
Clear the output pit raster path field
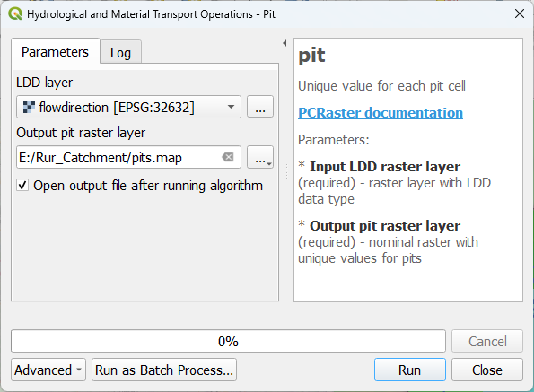(227, 157)
